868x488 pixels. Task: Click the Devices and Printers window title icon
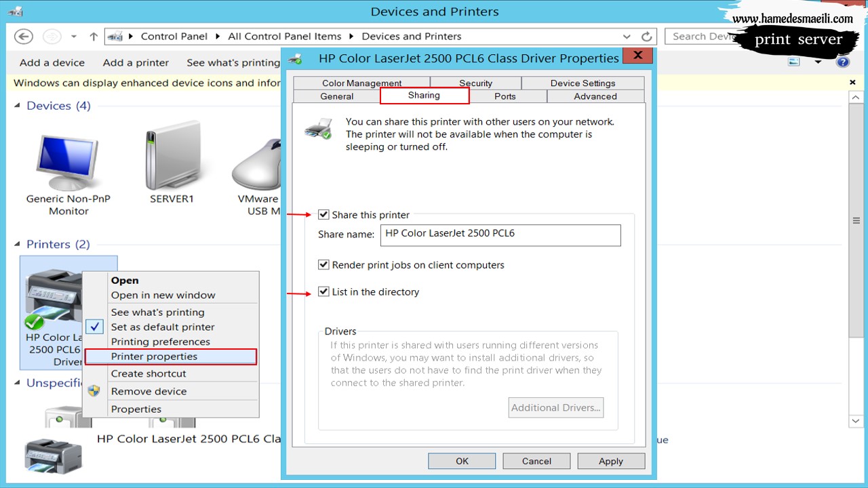15,12
